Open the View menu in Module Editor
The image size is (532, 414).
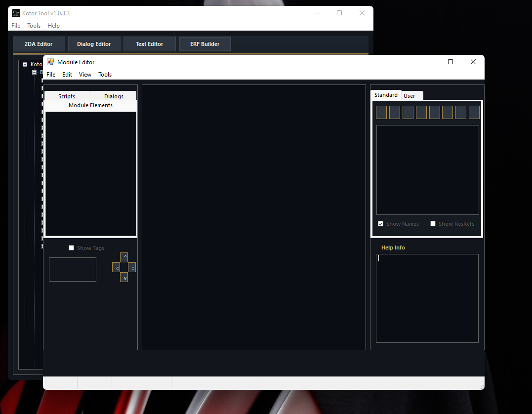[85, 75]
